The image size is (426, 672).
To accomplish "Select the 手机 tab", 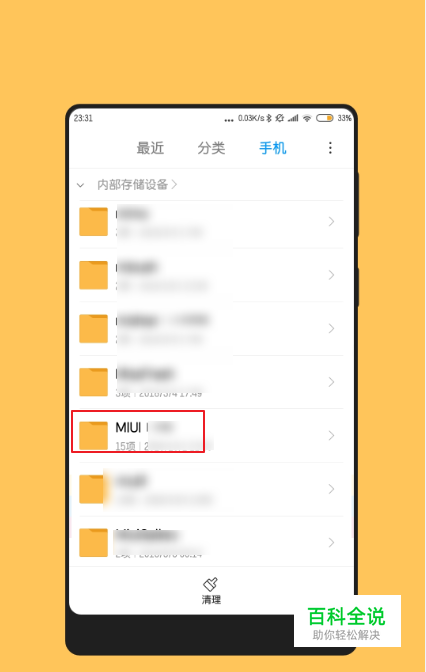I will (x=273, y=148).
